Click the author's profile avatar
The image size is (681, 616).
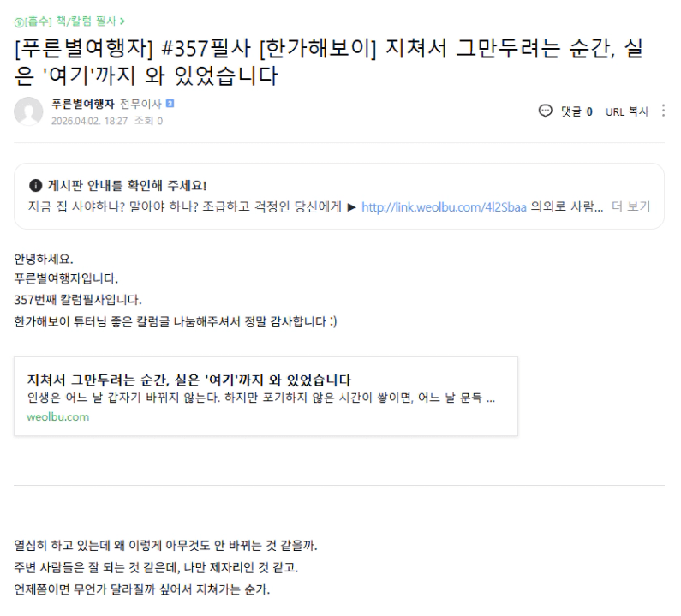point(28,111)
